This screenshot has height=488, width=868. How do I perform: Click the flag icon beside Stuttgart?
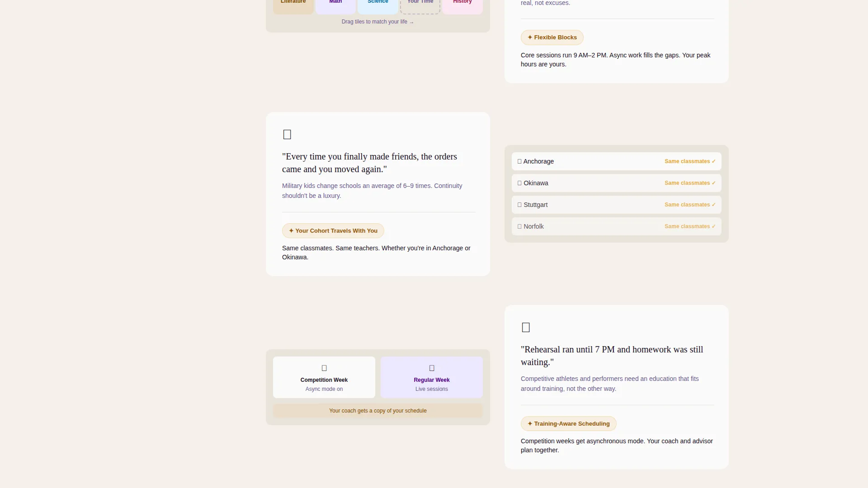point(519,205)
